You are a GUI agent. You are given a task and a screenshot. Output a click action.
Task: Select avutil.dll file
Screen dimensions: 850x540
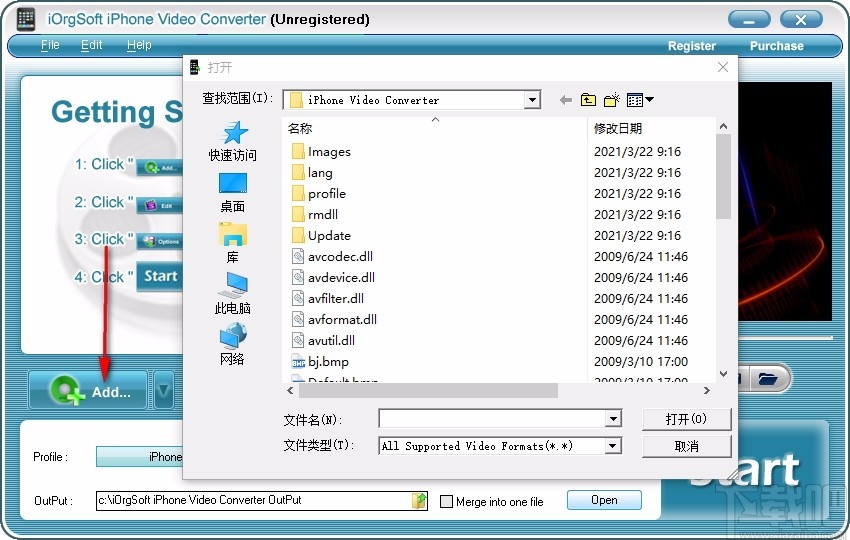324,340
